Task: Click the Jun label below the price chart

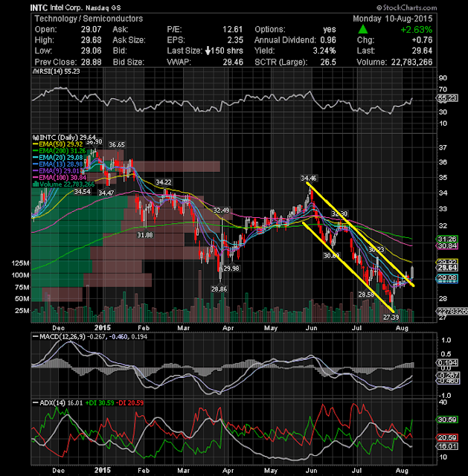Action: coord(312,328)
